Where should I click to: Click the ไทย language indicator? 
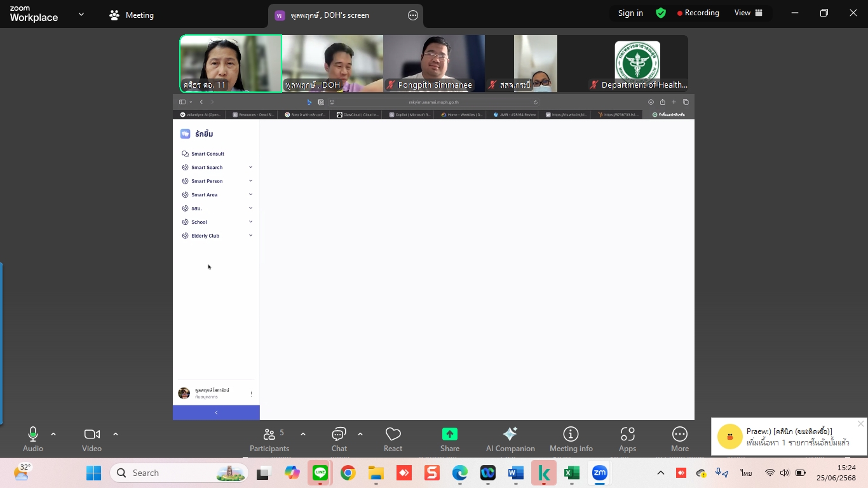tap(746, 473)
